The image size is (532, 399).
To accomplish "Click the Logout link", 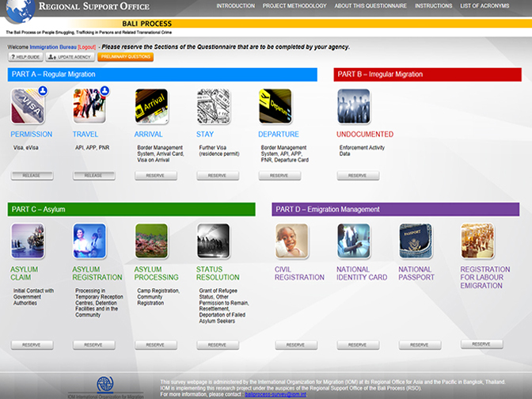I will 87,47.
